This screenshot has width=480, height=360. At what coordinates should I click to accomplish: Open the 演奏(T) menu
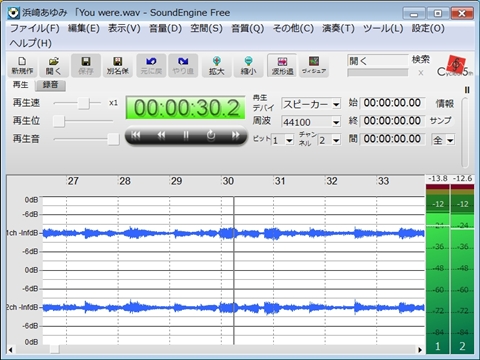[x=338, y=28]
